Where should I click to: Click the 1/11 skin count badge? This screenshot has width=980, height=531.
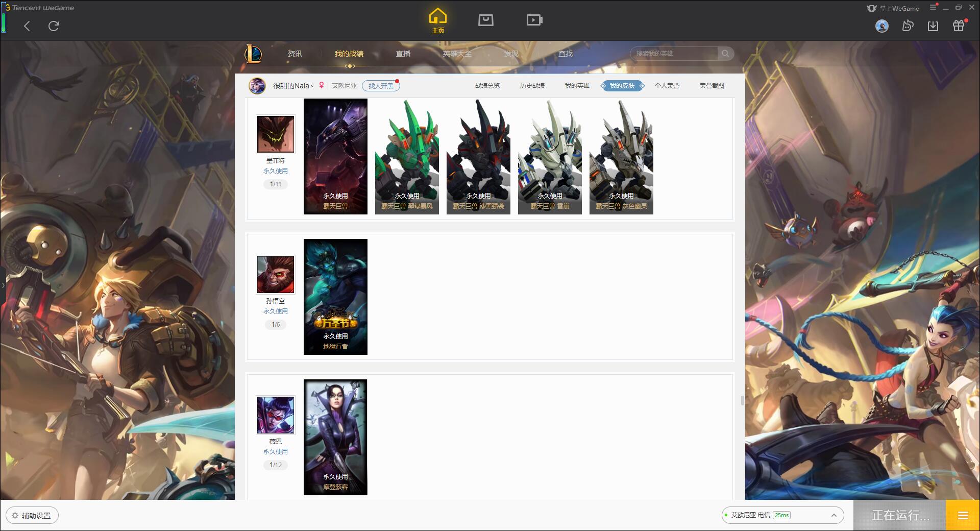tap(276, 184)
